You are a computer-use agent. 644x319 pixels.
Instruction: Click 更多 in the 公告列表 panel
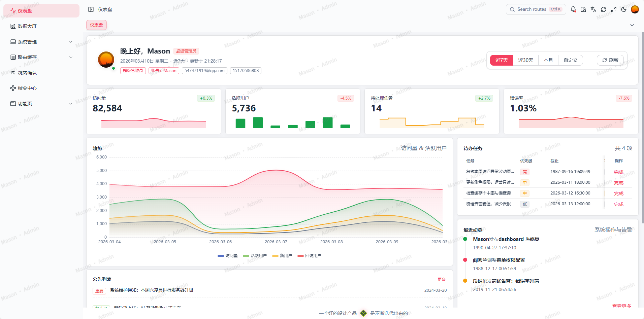click(441, 280)
